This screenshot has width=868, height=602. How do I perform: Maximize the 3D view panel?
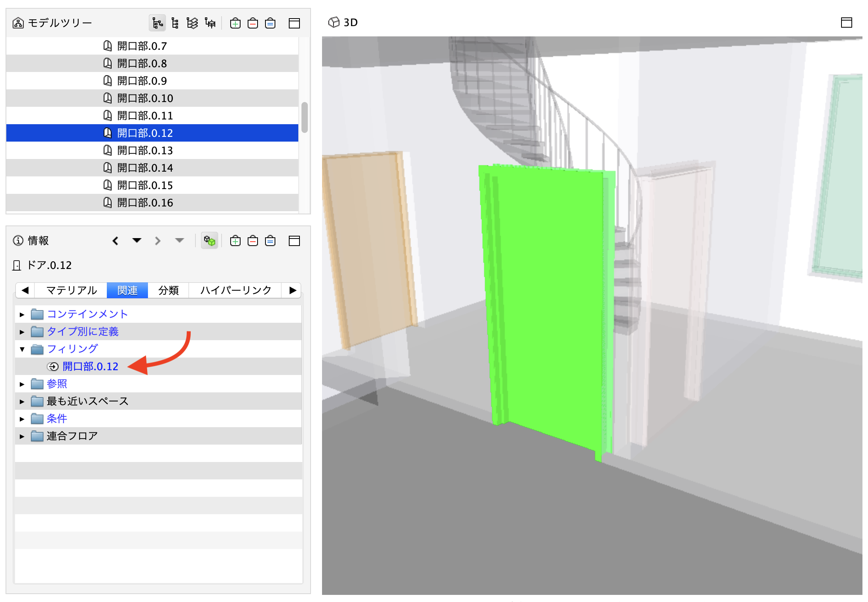(x=846, y=23)
